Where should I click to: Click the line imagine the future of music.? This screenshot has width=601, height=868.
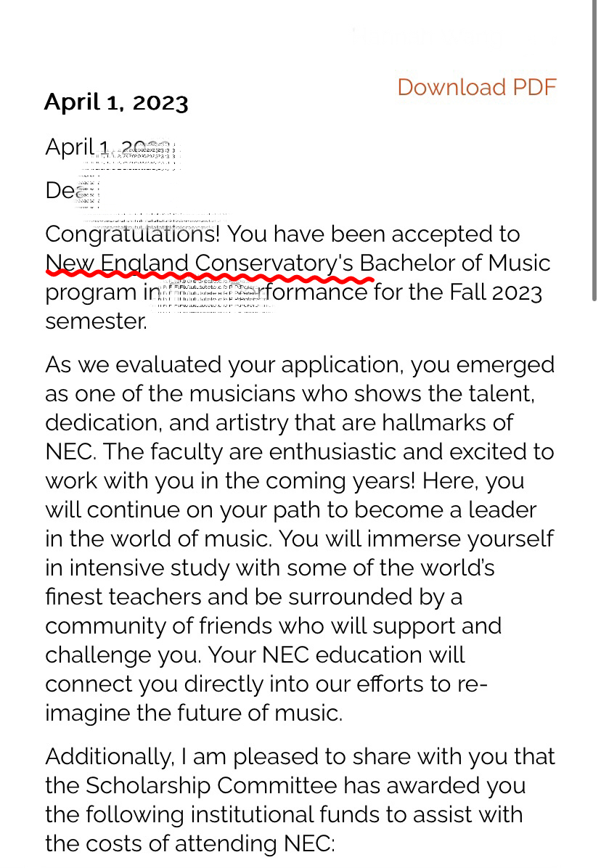[194, 713]
